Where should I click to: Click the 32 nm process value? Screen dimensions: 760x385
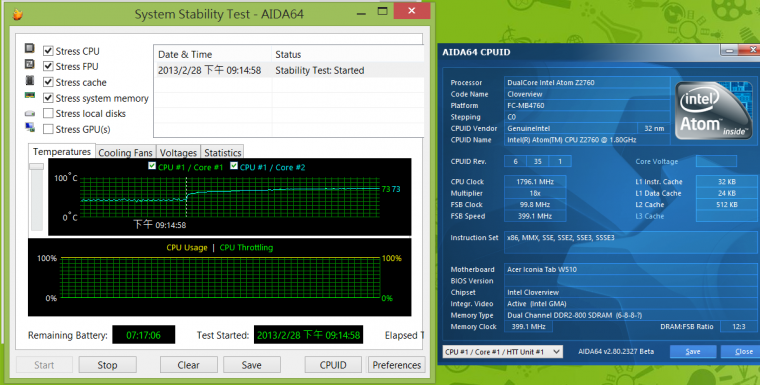(x=654, y=128)
